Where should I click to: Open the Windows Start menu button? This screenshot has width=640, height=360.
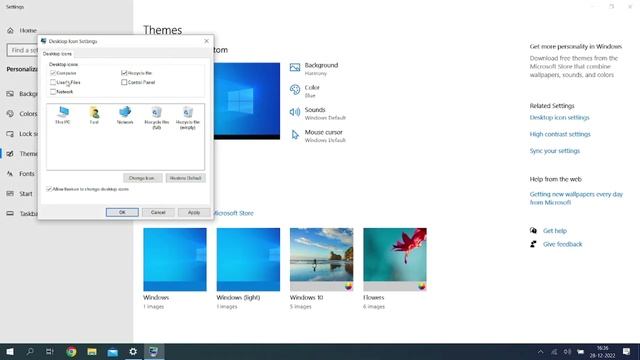pos(10,351)
